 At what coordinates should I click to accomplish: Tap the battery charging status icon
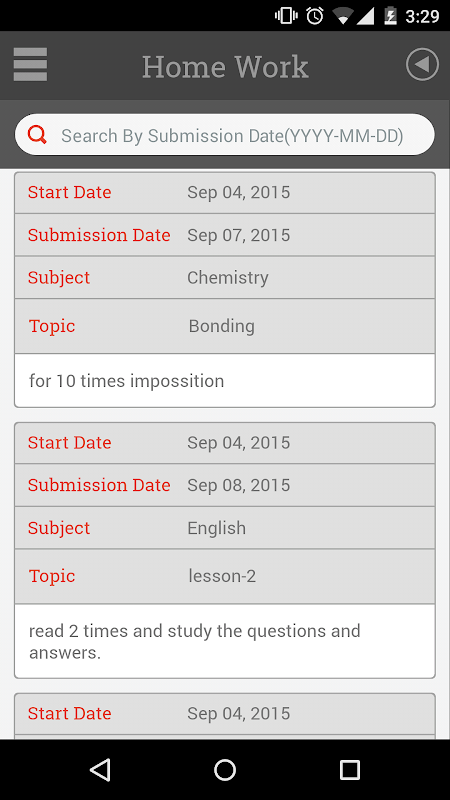(390, 16)
